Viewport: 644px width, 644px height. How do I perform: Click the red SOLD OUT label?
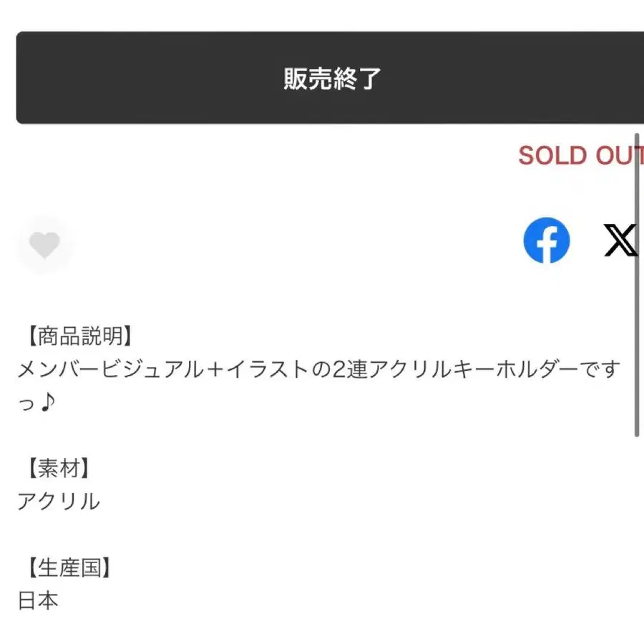pos(580,156)
